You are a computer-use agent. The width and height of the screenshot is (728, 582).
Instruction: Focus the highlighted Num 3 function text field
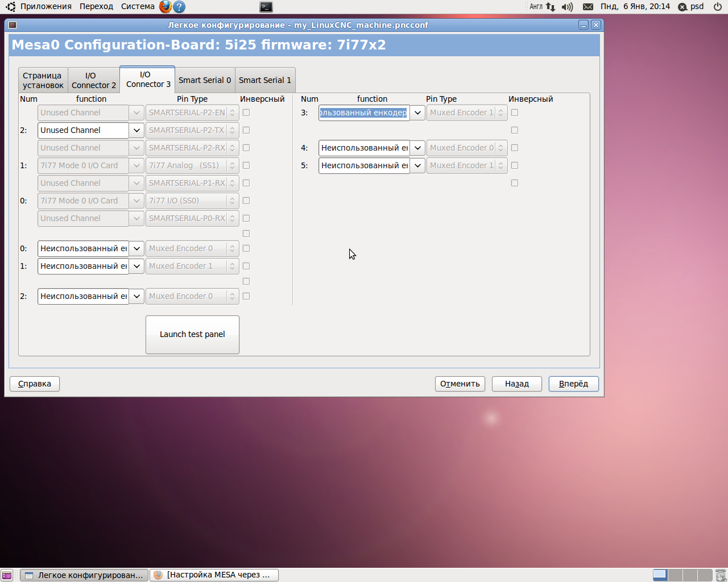tap(364, 113)
